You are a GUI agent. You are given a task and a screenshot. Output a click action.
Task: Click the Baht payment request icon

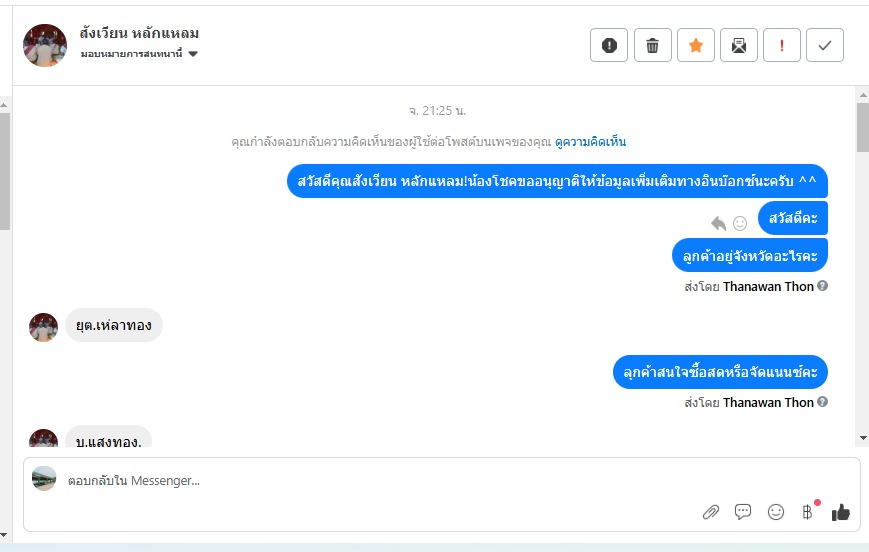tap(808, 512)
